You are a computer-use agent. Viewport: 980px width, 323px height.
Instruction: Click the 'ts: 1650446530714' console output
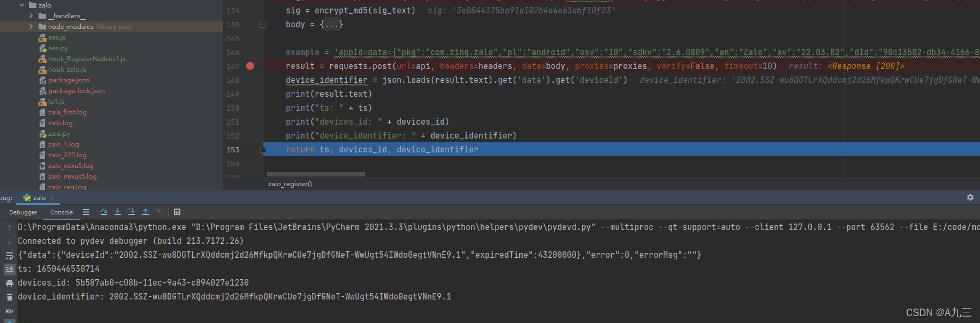tap(59, 269)
